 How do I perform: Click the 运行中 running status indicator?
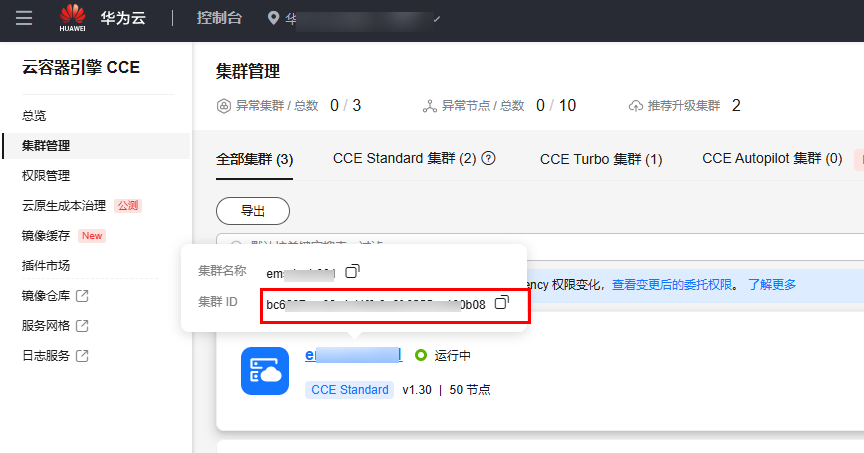pyautogui.click(x=444, y=355)
